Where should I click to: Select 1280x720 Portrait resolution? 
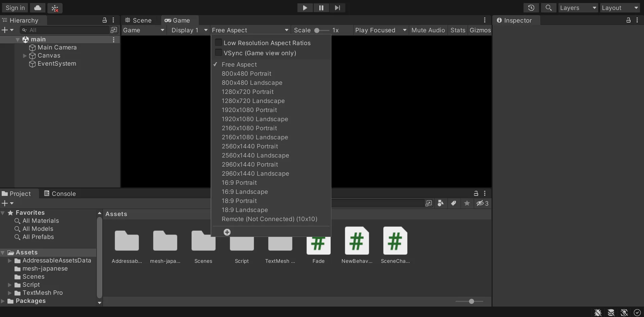(x=271, y=92)
